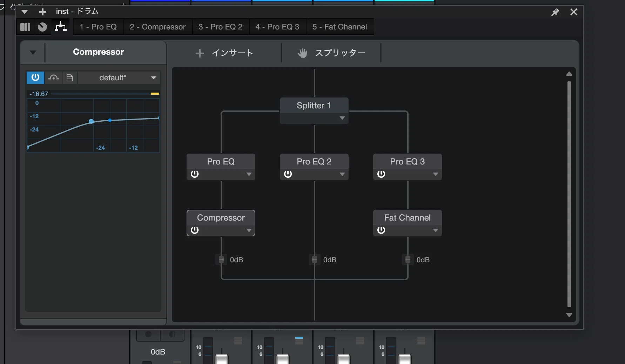
Task: Click the スプリッター button
Action: coord(331,53)
